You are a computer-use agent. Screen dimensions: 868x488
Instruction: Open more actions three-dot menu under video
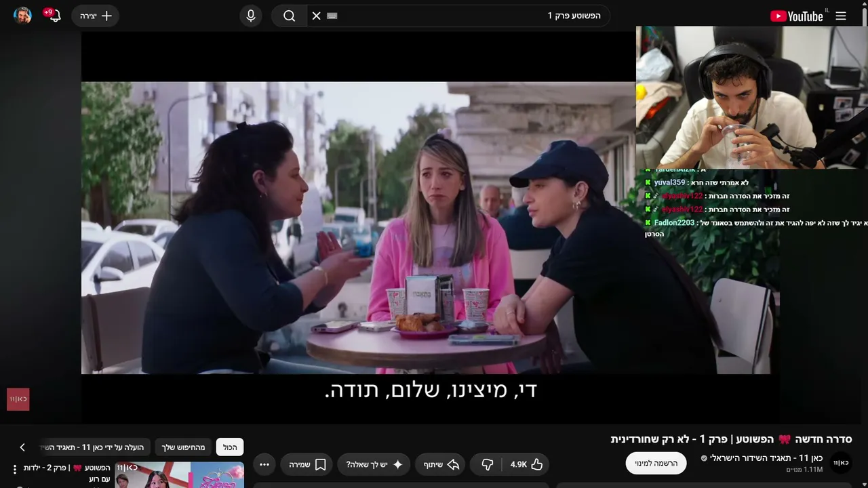pyautogui.click(x=264, y=464)
